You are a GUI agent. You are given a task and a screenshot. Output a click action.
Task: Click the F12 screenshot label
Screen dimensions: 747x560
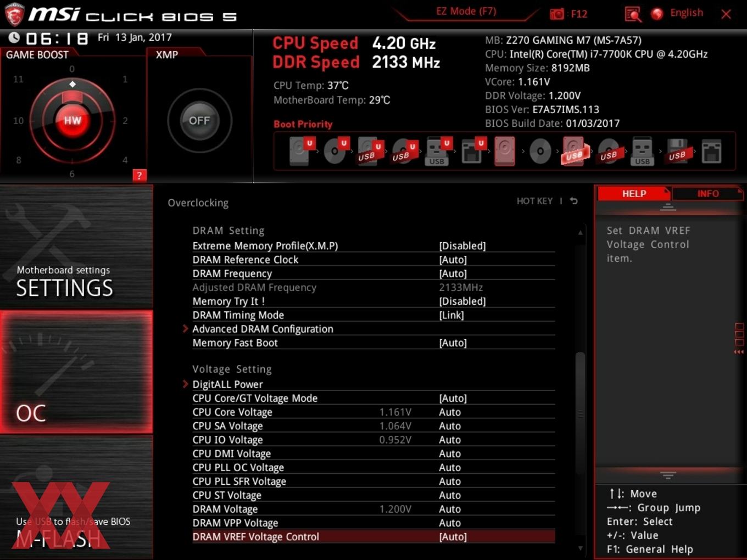[x=579, y=14]
